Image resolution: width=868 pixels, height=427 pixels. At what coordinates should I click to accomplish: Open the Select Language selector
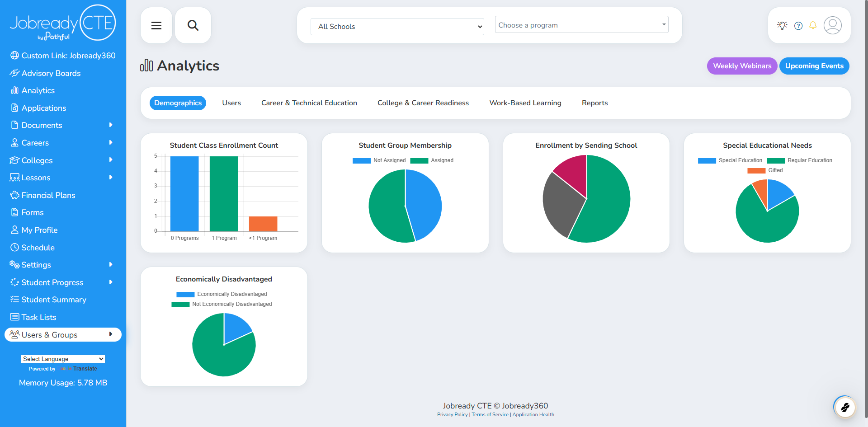(x=63, y=359)
